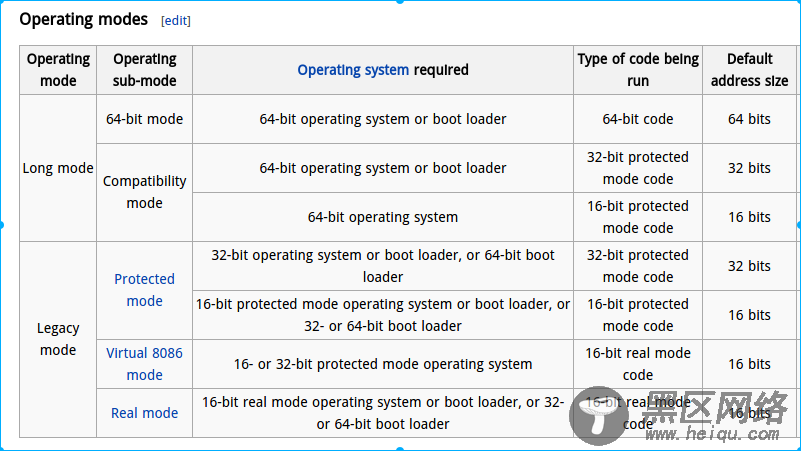The image size is (801, 451).
Task: Open the Operating system link in header
Action: coord(353,70)
